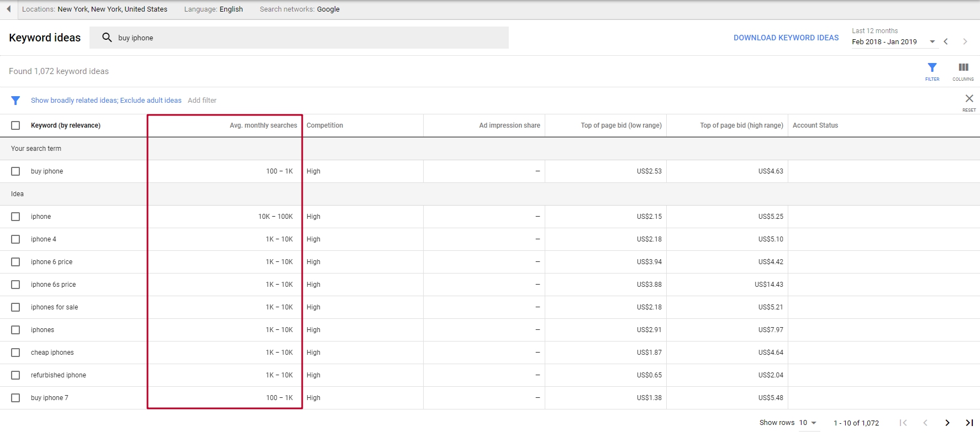The width and height of the screenshot is (980, 436).
Task: Sort by Top of page bid (high range)
Action: tap(741, 125)
